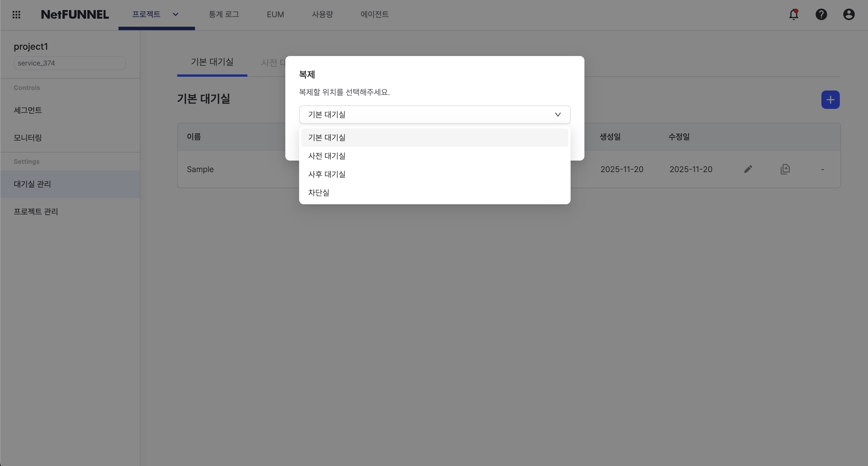Switch to the 기본 대기실 tab

[x=212, y=62]
